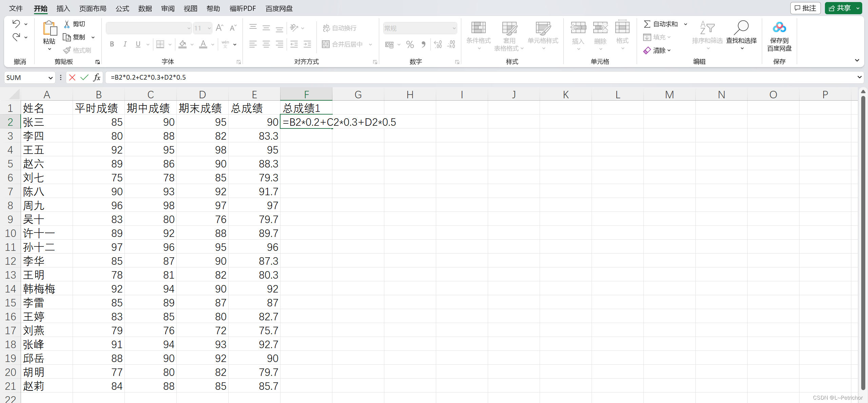Click the 批注 Comments button
Viewport: 868px width, 403px height.
pyautogui.click(x=805, y=8)
